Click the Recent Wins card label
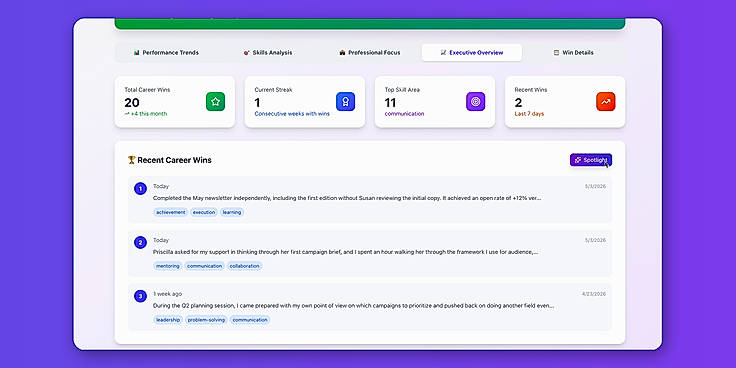 pos(530,90)
